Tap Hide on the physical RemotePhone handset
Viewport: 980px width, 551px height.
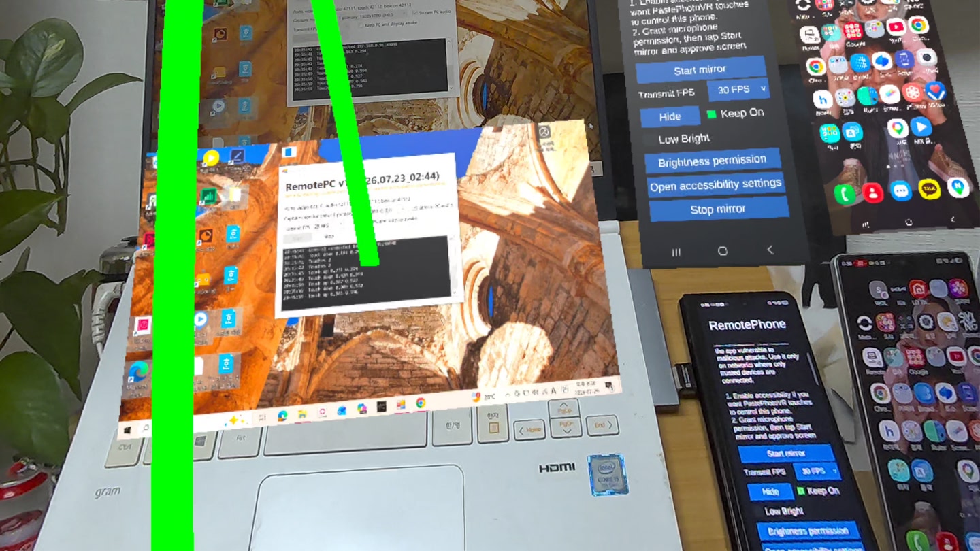coord(770,491)
